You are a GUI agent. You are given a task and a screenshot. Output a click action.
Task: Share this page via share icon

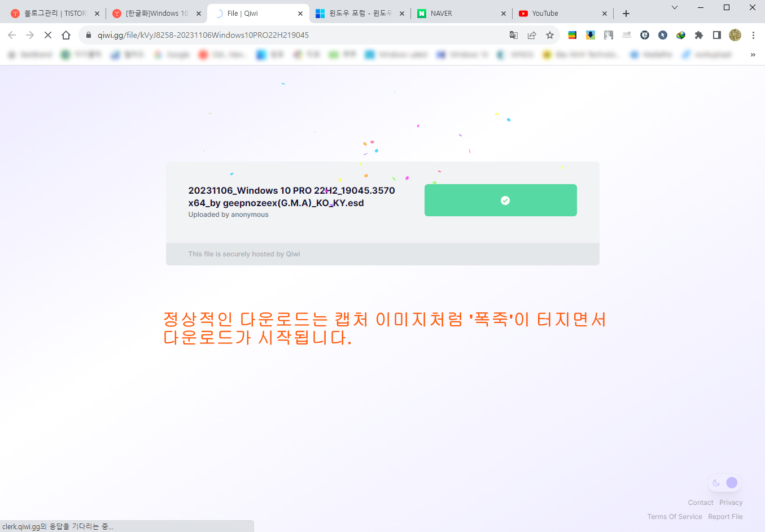(532, 35)
